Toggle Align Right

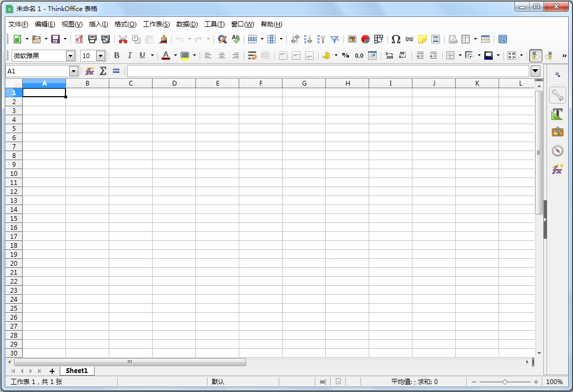coord(236,55)
